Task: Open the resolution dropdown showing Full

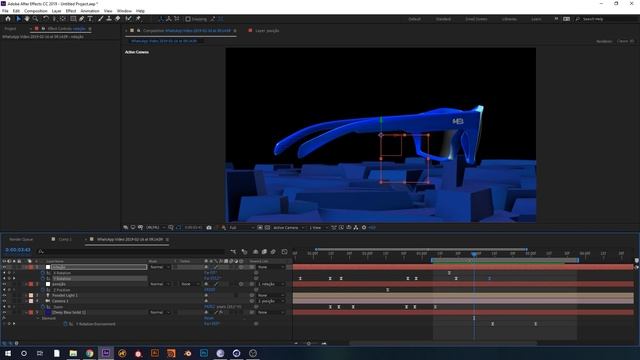Action: click(242, 228)
